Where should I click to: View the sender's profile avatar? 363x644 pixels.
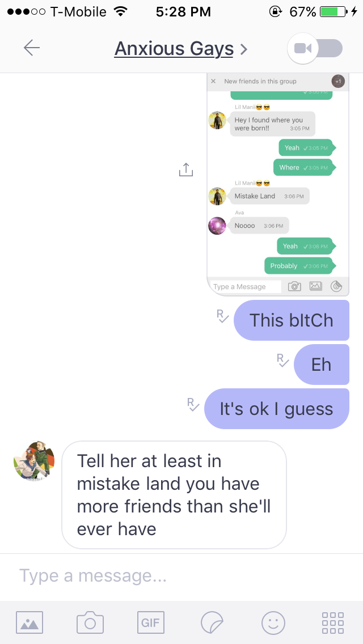(34, 461)
